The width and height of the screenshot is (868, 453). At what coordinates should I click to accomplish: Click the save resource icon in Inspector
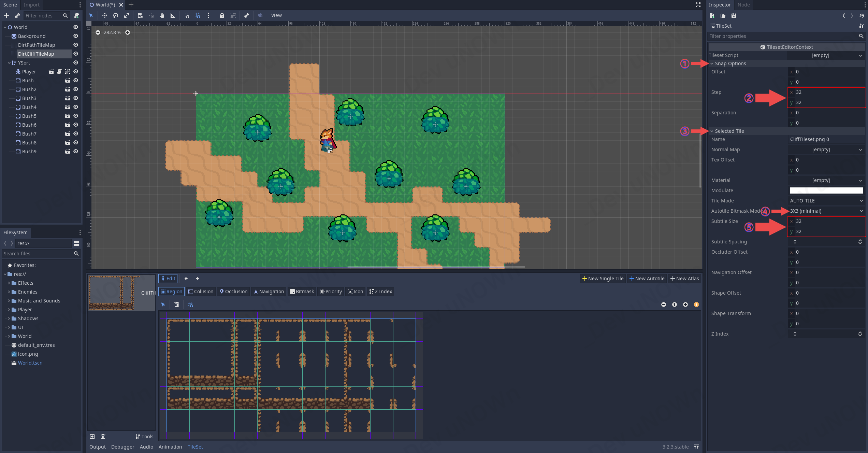734,16
